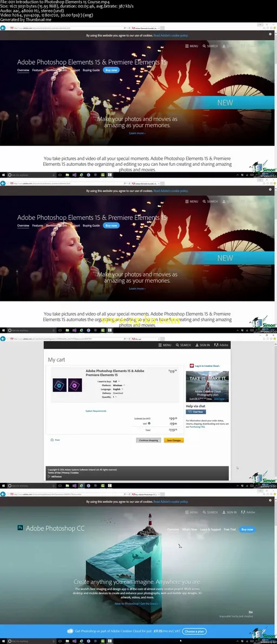This screenshot has width=277, height=644.
Task: Open MENU in the topmost Elements frame
Action: point(192,46)
